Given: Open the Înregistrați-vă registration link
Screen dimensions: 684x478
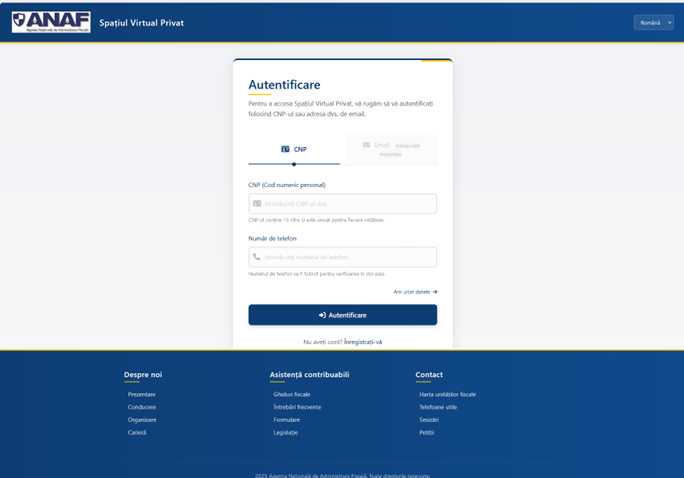Looking at the screenshot, I should click(363, 342).
